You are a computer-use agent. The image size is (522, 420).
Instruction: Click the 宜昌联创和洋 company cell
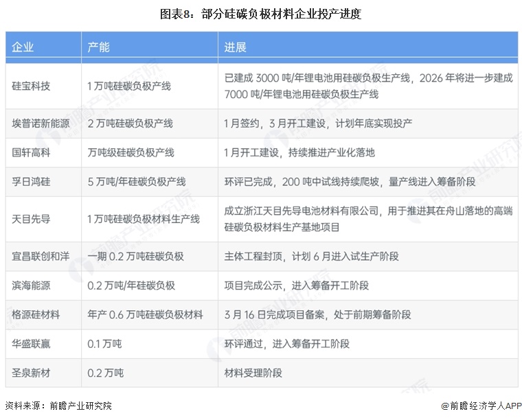pos(43,257)
